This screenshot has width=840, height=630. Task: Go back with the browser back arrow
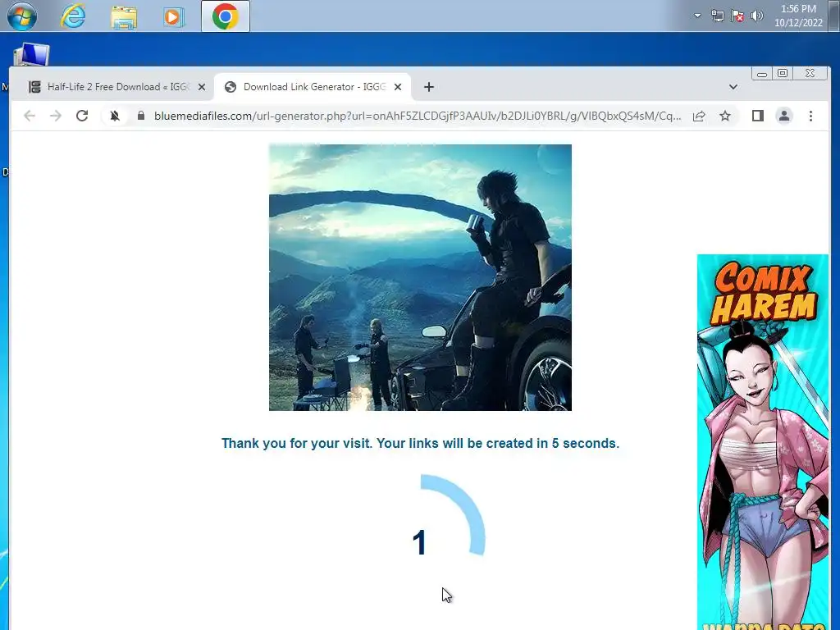(30, 116)
